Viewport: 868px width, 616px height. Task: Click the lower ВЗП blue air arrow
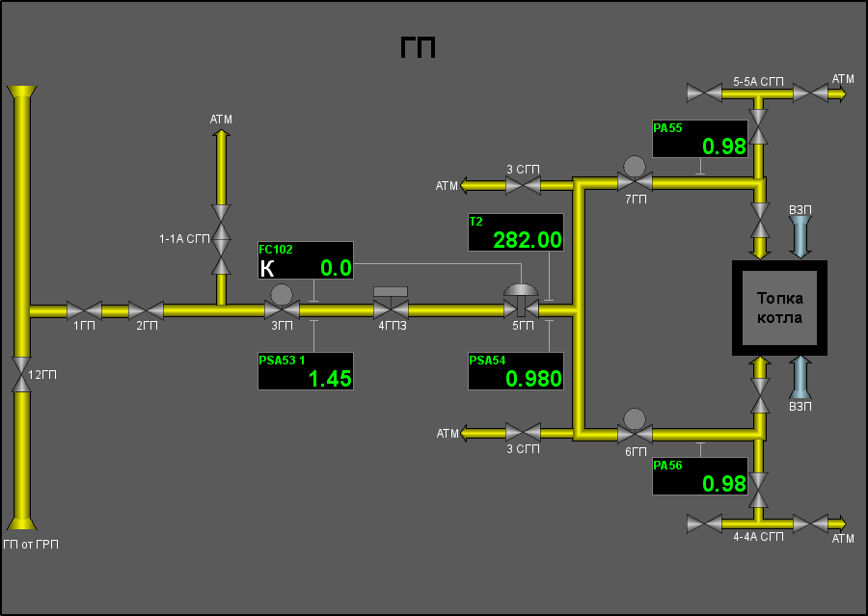(x=800, y=378)
